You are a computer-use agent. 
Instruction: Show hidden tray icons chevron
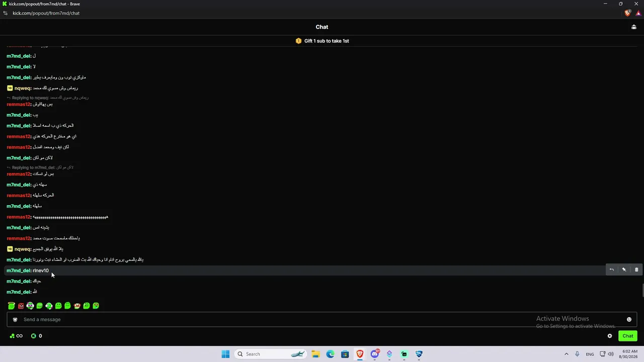tap(566, 354)
